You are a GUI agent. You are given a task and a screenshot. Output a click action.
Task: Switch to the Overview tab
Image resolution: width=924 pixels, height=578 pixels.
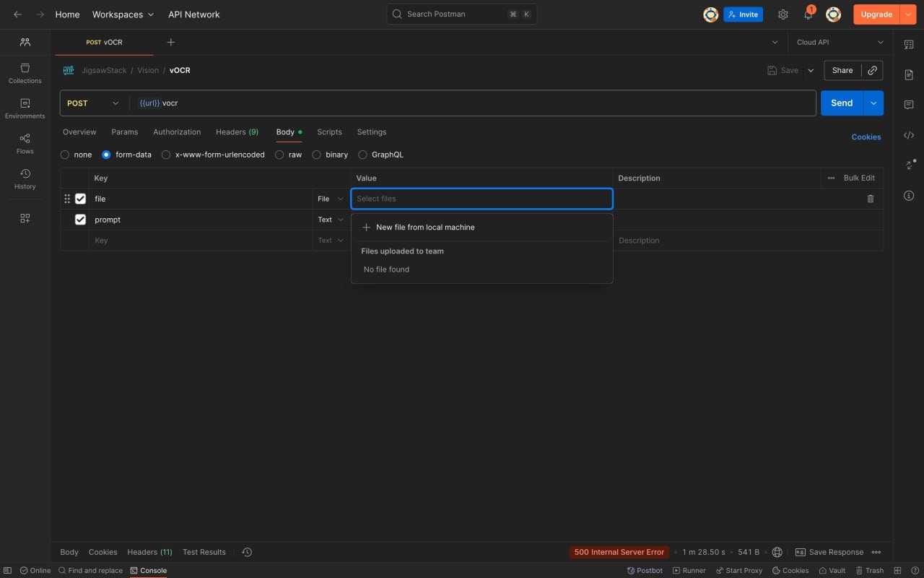(79, 132)
